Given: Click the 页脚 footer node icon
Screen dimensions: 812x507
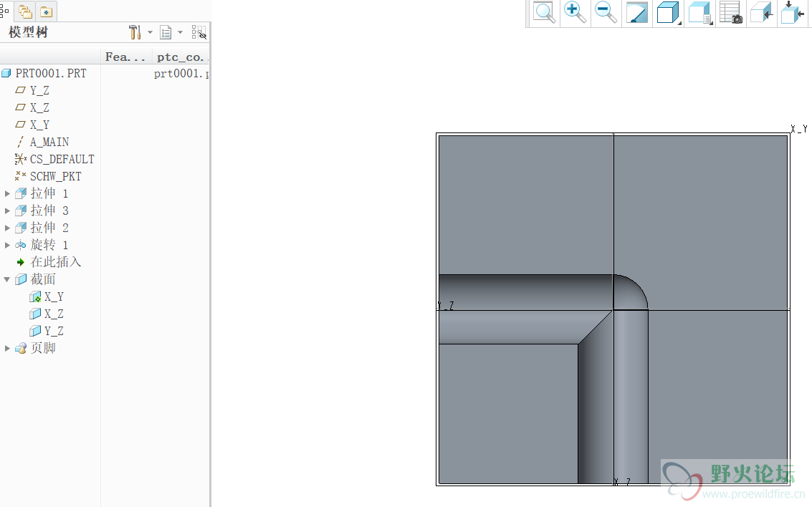Looking at the screenshot, I should point(21,348).
